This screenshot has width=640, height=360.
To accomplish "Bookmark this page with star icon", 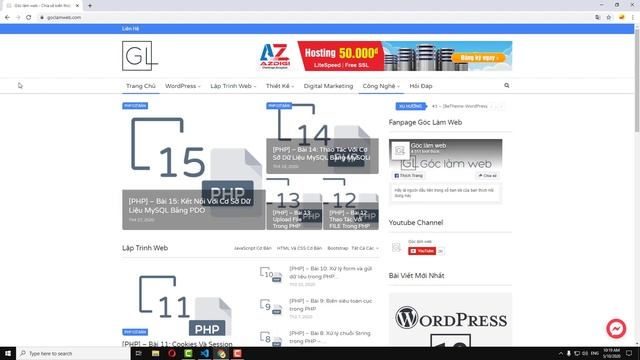I will (x=609, y=18).
